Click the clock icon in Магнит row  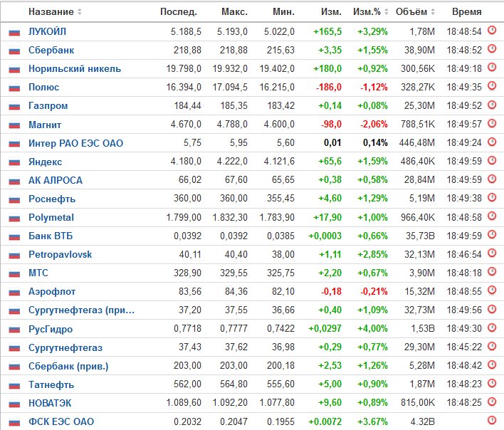pyautogui.click(x=492, y=123)
